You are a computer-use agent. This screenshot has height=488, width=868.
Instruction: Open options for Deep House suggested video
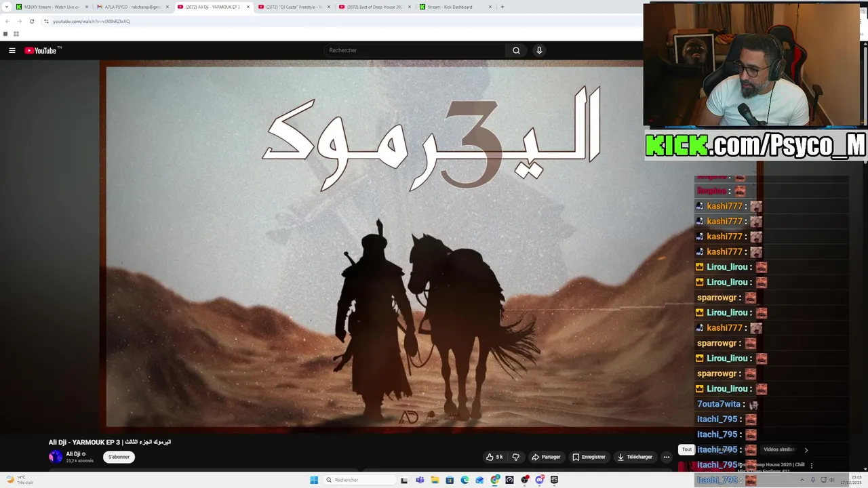pyautogui.click(x=812, y=466)
